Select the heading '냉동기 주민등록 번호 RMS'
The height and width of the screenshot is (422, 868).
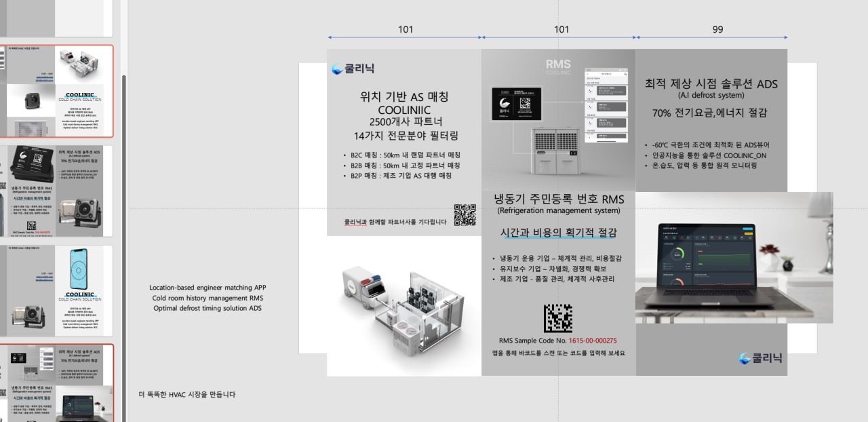coord(559,199)
